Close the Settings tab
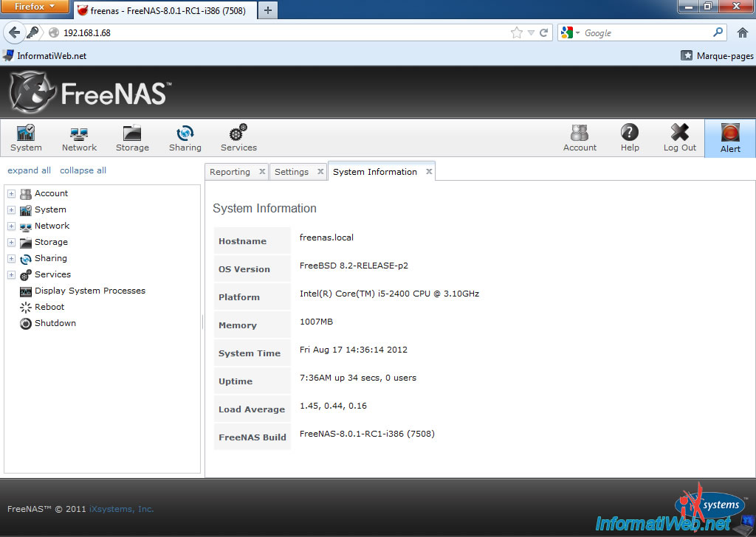This screenshot has width=756, height=537. coord(320,171)
